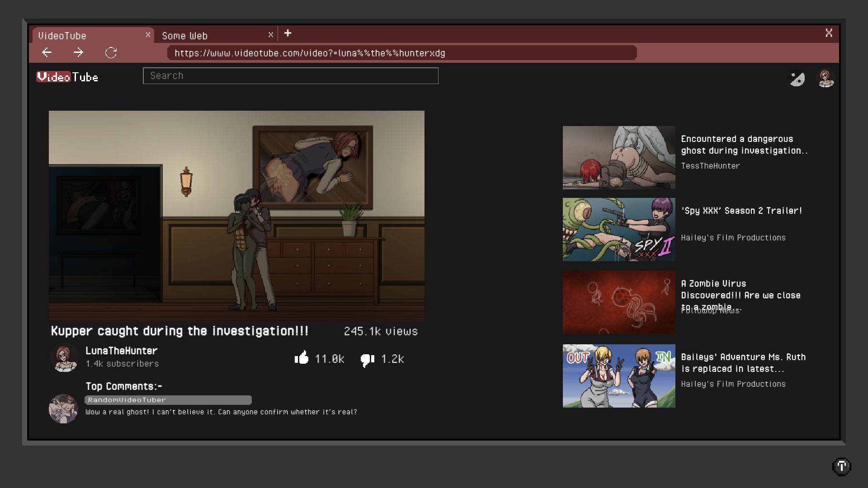Close the Some Web tab
This screenshot has width=868, height=488.
tap(270, 35)
